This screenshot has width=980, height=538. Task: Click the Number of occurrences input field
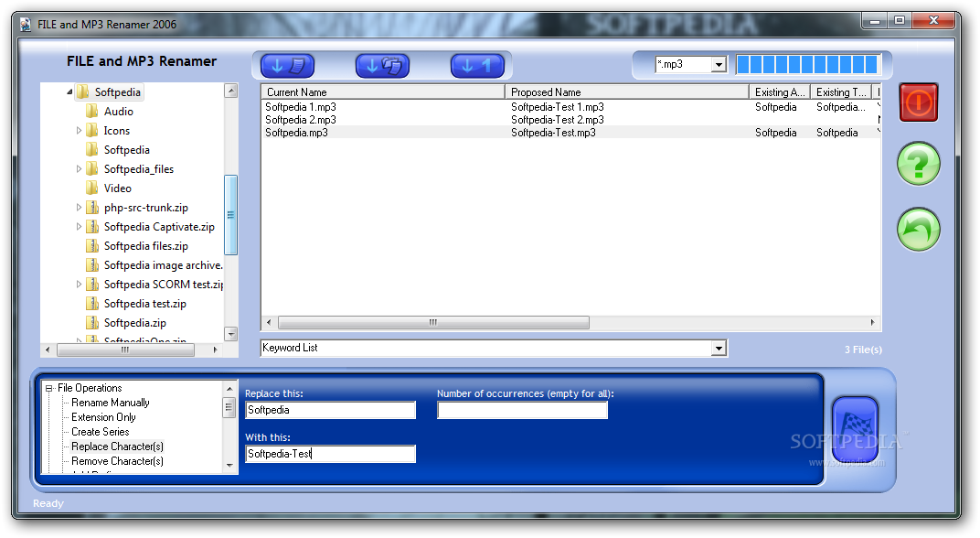(523, 411)
